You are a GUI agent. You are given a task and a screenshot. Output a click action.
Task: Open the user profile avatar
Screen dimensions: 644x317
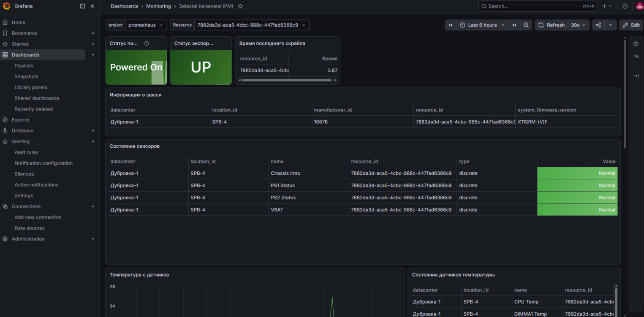(639, 6)
